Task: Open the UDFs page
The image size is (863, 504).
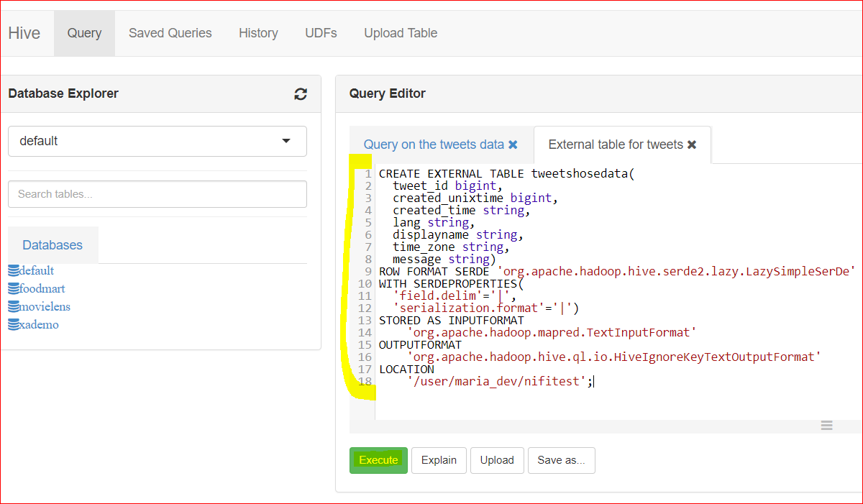Action: (x=321, y=33)
